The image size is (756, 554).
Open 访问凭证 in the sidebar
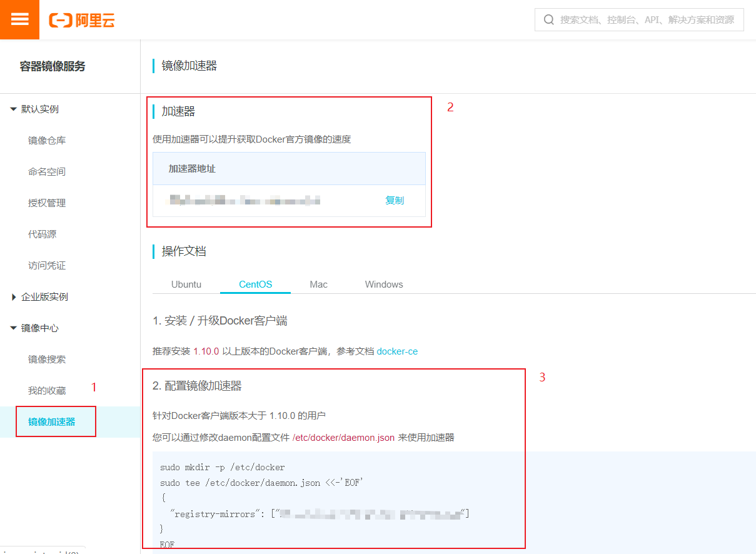point(47,266)
